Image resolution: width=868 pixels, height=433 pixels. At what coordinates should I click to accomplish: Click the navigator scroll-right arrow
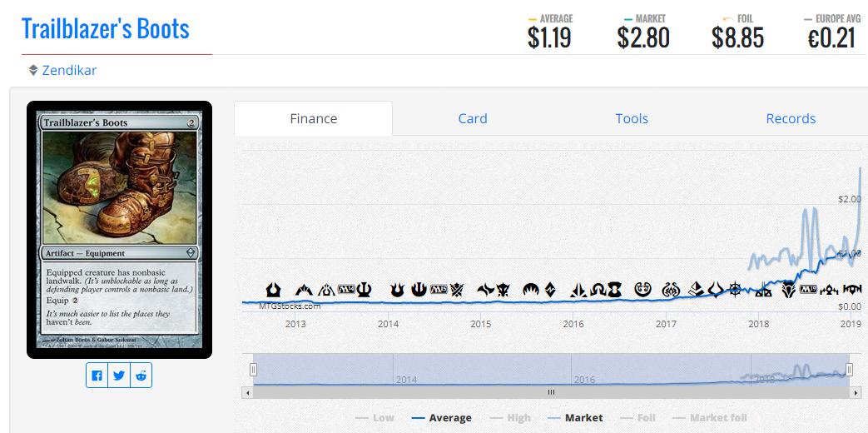[x=856, y=392]
